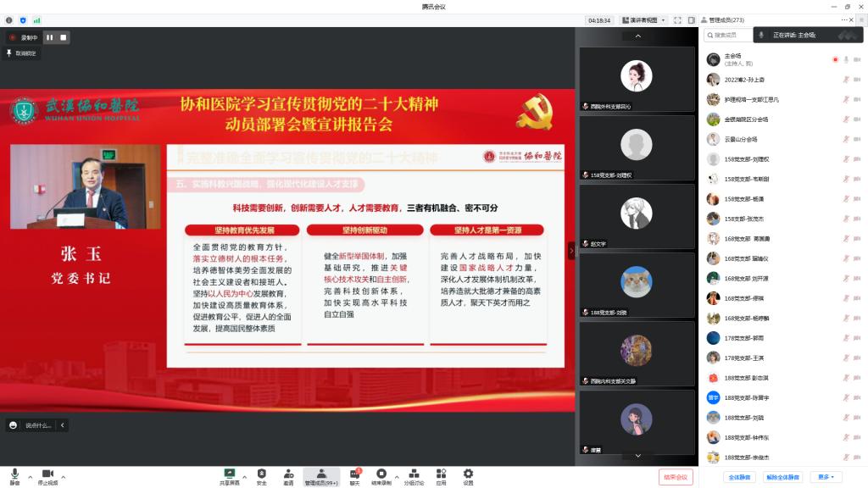
Task: Pause the recording
Action: tap(50, 37)
